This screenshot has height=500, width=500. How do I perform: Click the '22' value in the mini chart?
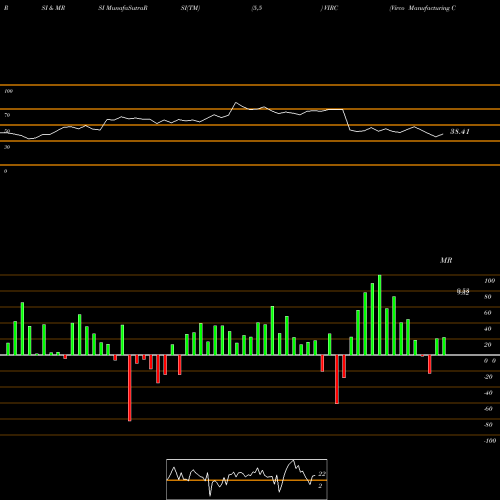pos(322,474)
